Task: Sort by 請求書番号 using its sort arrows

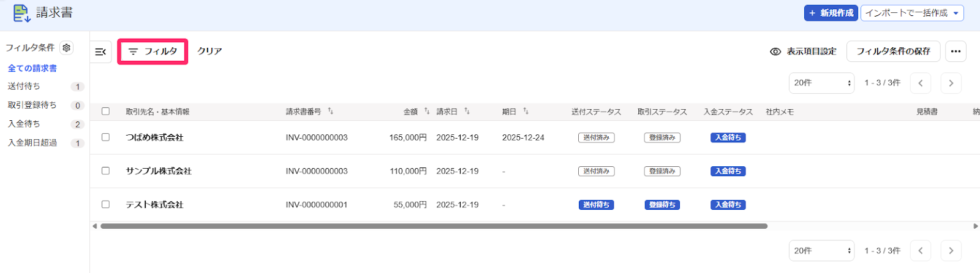Action: (x=331, y=111)
